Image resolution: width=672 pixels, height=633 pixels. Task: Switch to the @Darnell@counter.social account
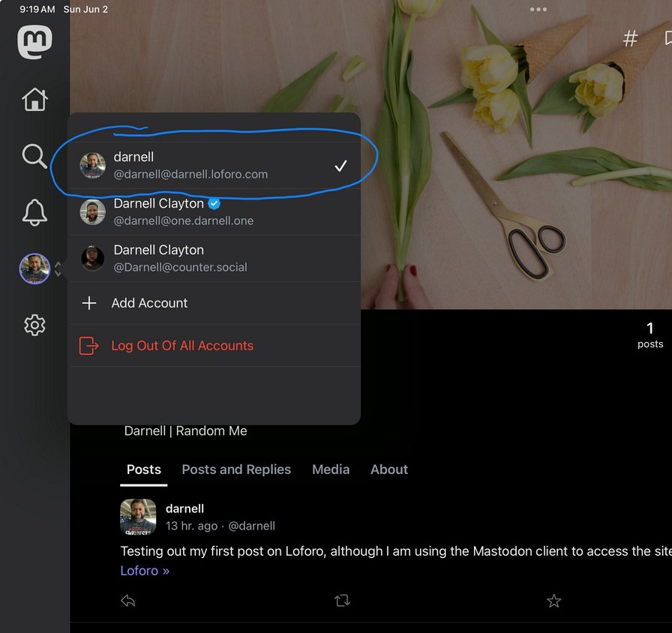pyautogui.click(x=214, y=259)
